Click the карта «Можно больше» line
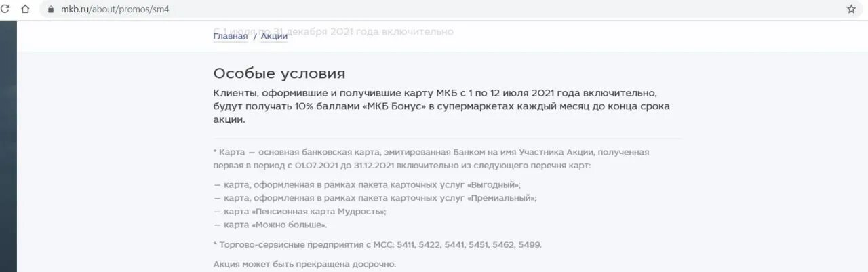Image resolution: width=868 pixels, height=272 pixels. (271, 225)
